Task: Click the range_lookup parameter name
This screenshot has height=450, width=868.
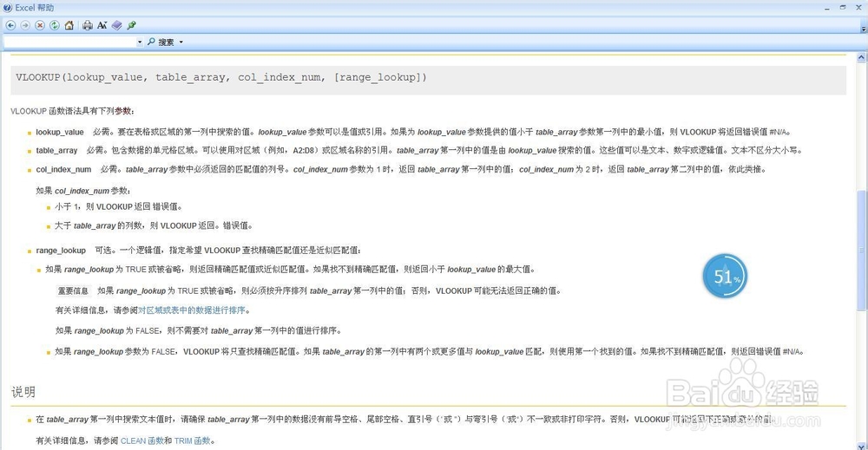Action: (61, 251)
